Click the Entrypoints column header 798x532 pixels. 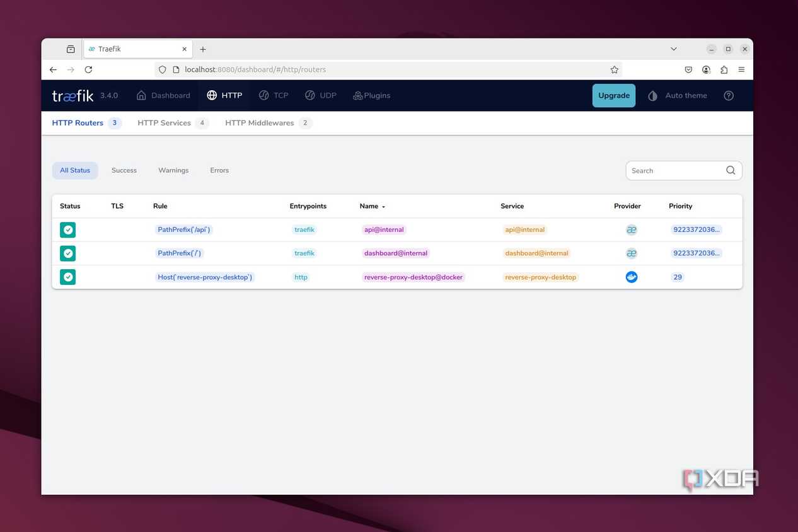(x=308, y=206)
